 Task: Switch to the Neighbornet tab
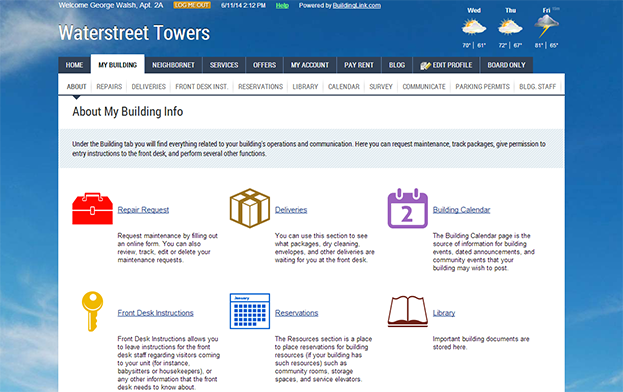click(173, 65)
